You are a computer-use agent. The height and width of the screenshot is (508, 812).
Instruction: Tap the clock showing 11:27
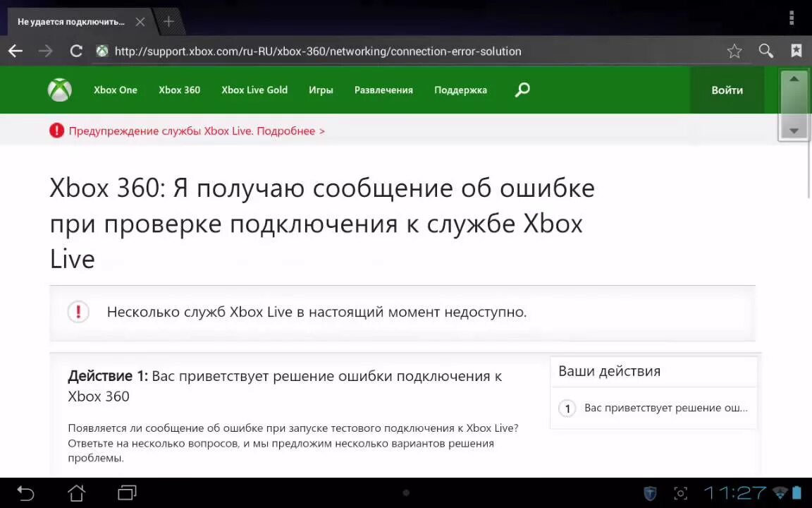point(735,493)
